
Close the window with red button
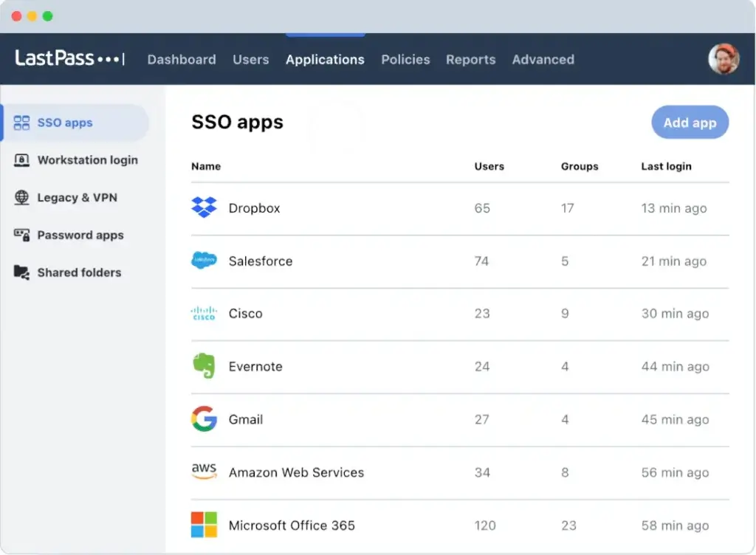pyautogui.click(x=16, y=16)
